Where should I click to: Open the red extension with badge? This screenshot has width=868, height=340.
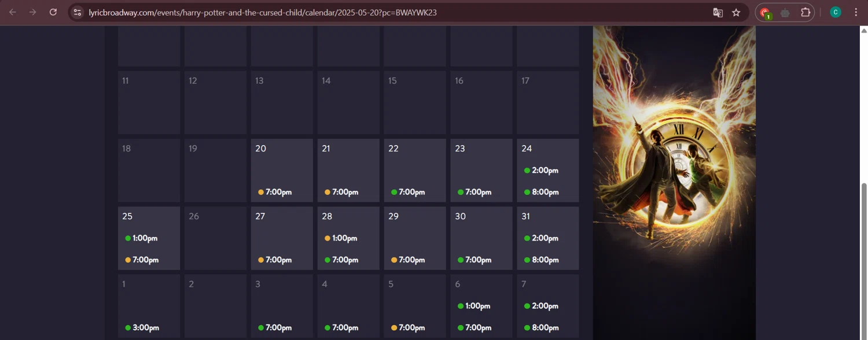766,13
